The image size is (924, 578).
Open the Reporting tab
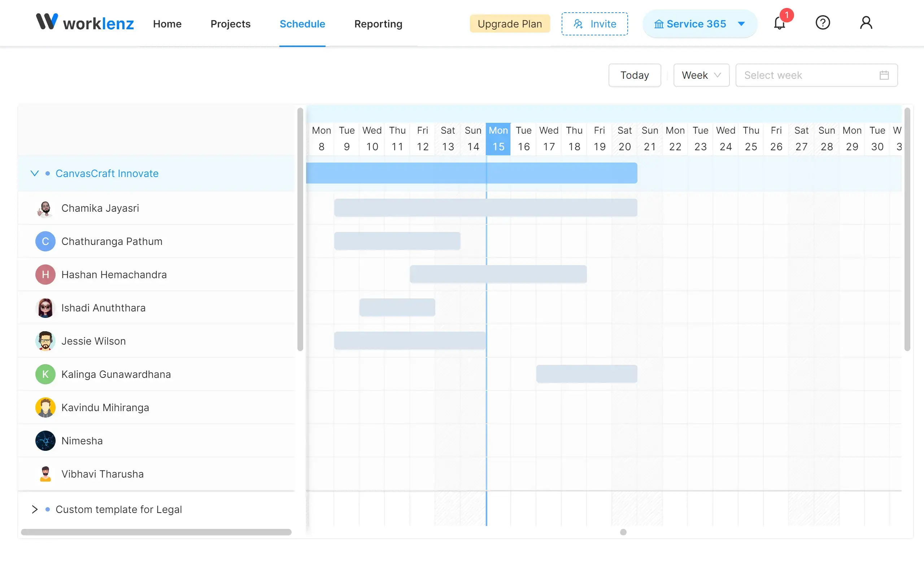click(x=378, y=24)
